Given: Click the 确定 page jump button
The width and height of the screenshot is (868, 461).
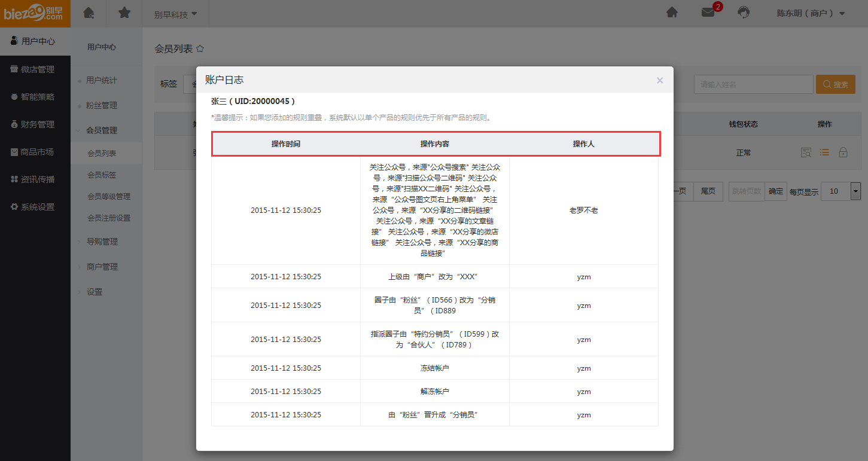Looking at the screenshot, I should (775, 191).
